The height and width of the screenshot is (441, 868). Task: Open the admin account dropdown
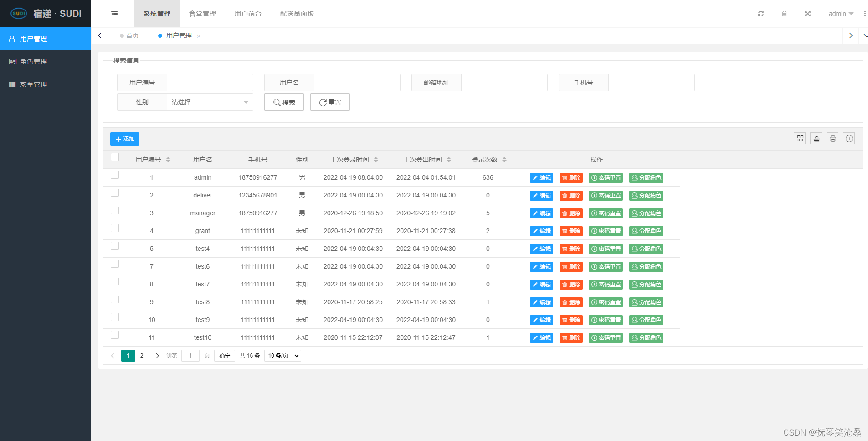(x=841, y=14)
